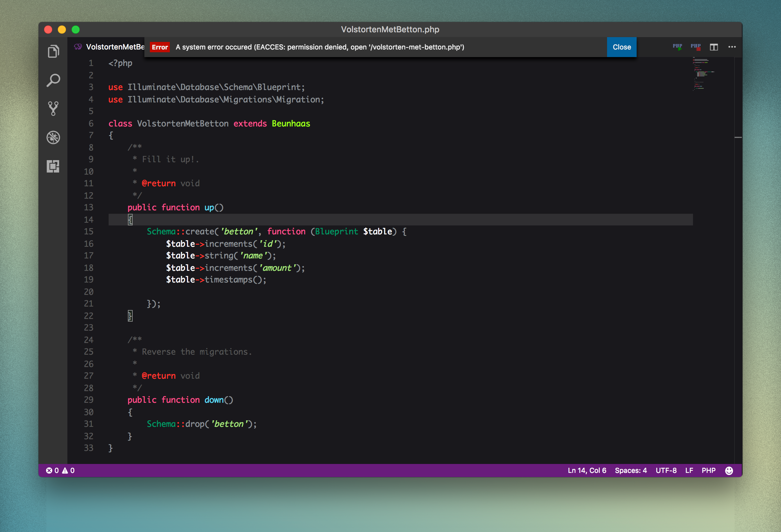Click line number 21 in gutter
Screen dimensions: 781x532
click(x=89, y=304)
